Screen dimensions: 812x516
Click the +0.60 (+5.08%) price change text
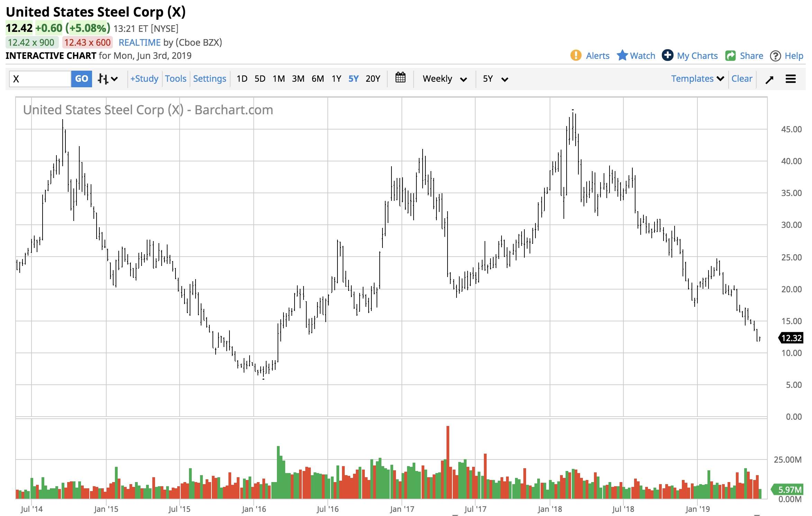point(73,28)
